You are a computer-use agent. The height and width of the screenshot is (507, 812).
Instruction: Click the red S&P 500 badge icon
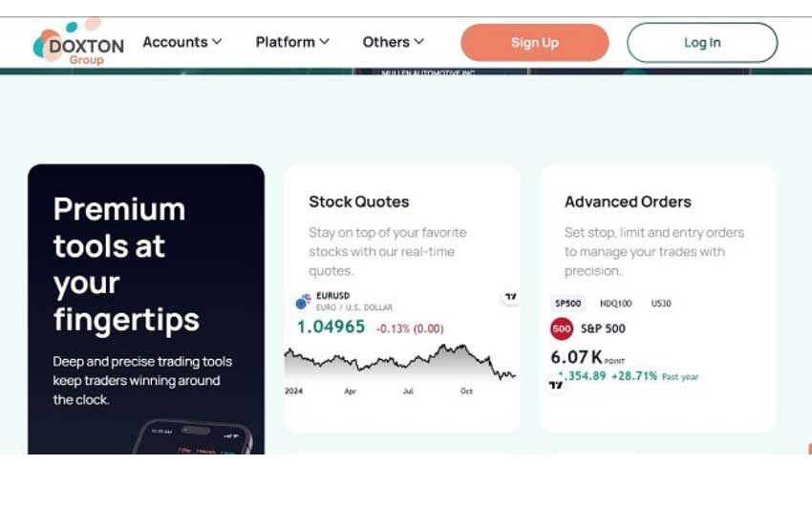click(x=562, y=329)
